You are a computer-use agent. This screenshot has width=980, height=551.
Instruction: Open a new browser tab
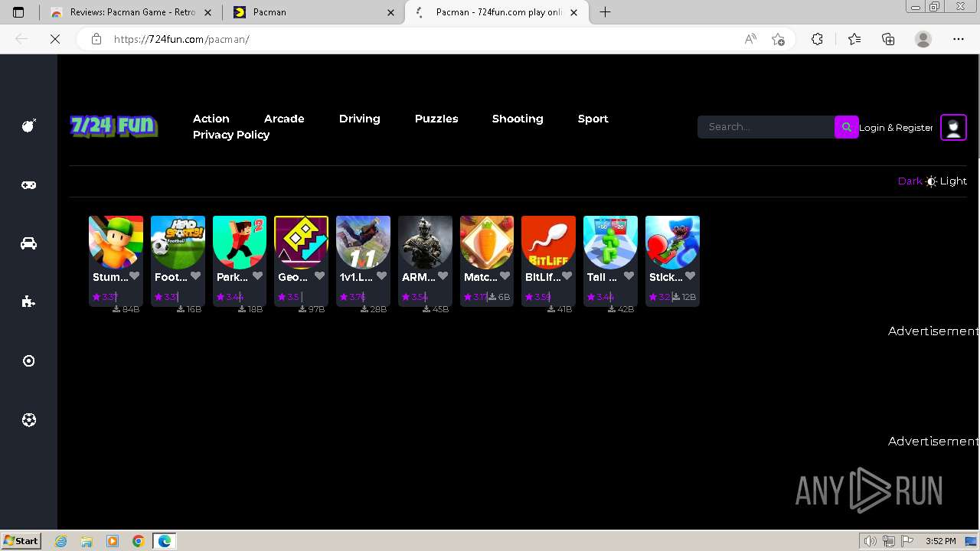pos(605,12)
